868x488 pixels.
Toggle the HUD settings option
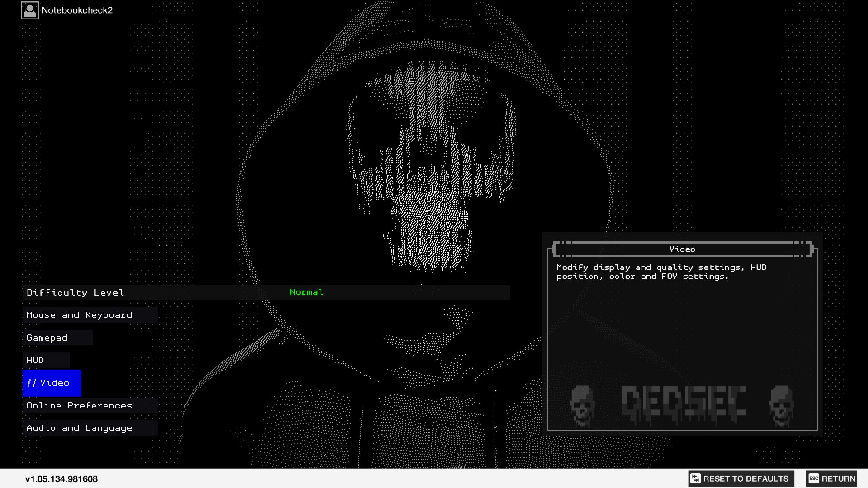point(35,361)
